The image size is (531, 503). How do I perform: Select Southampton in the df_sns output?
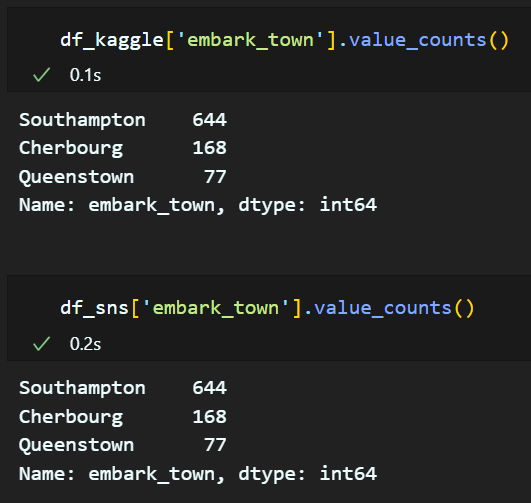click(82, 389)
